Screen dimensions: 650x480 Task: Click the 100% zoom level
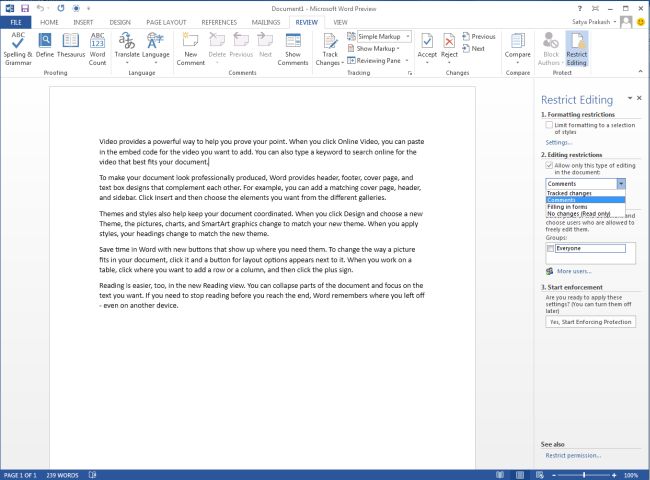(x=631, y=475)
